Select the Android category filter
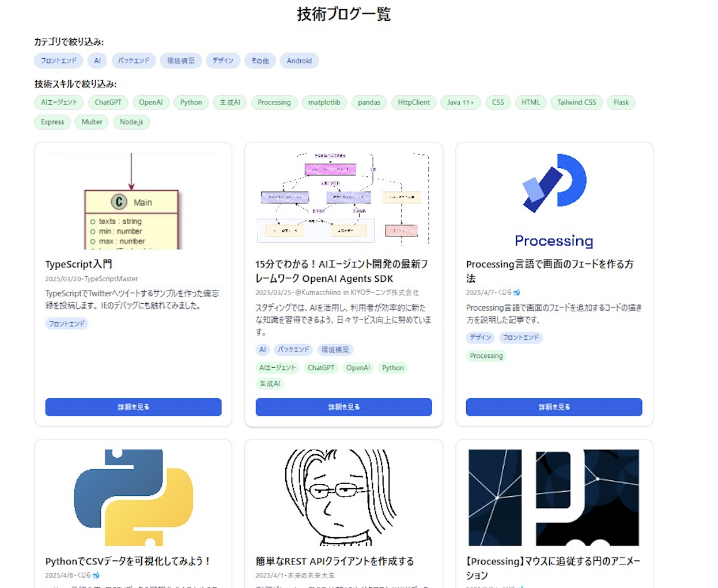Viewport: 718px width, 588px height. (x=299, y=61)
